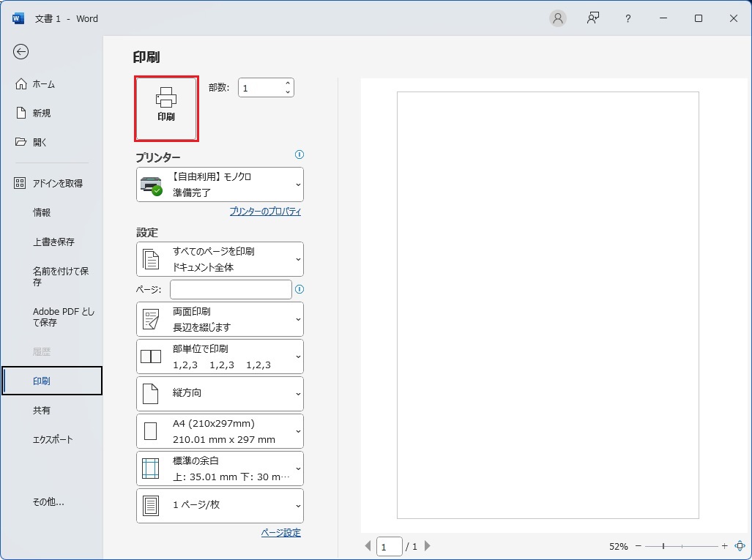Click the previous page arrow in preview
Screen dimensions: 752x560
tap(368, 546)
